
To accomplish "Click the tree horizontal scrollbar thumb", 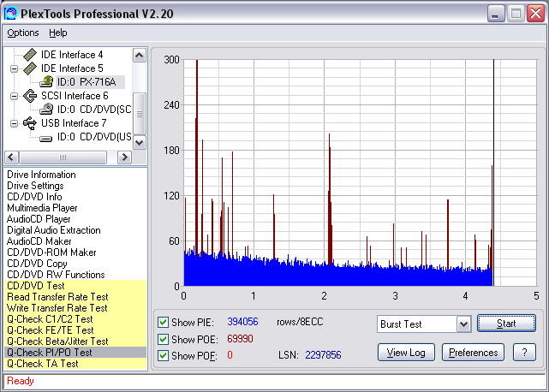I will (x=63, y=157).
